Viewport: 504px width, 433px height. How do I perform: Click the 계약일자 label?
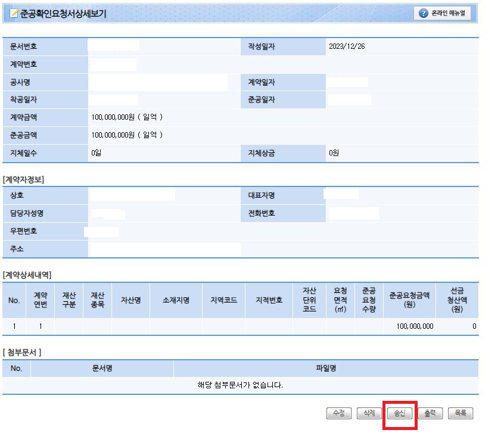pyautogui.click(x=262, y=82)
